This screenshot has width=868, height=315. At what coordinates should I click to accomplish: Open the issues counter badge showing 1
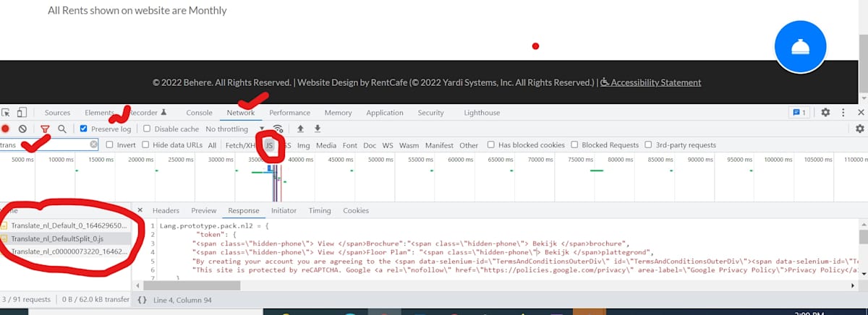pos(799,113)
